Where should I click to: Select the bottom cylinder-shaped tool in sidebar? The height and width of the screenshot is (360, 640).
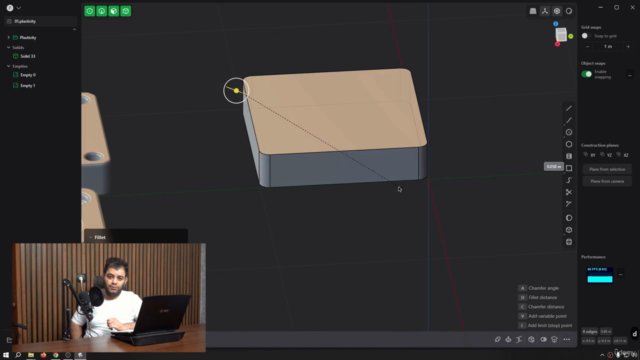pyautogui.click(x=569, y=242)
